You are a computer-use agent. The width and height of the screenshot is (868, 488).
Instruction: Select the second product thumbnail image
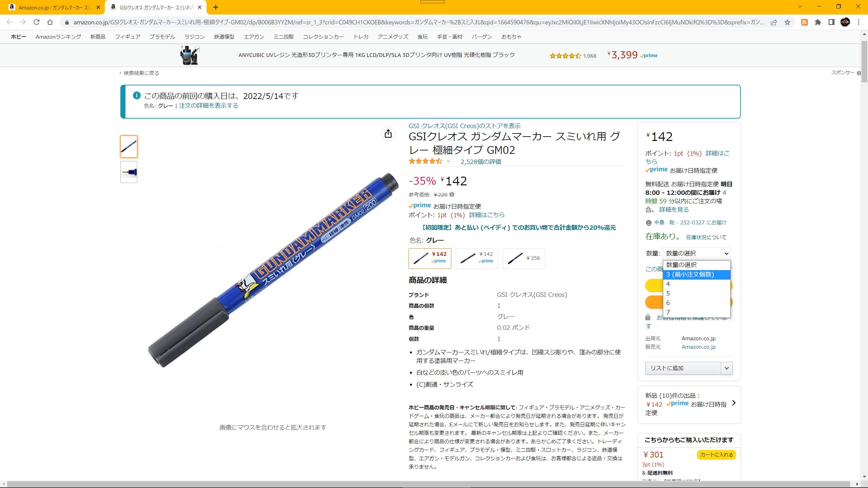click(129, 172)
